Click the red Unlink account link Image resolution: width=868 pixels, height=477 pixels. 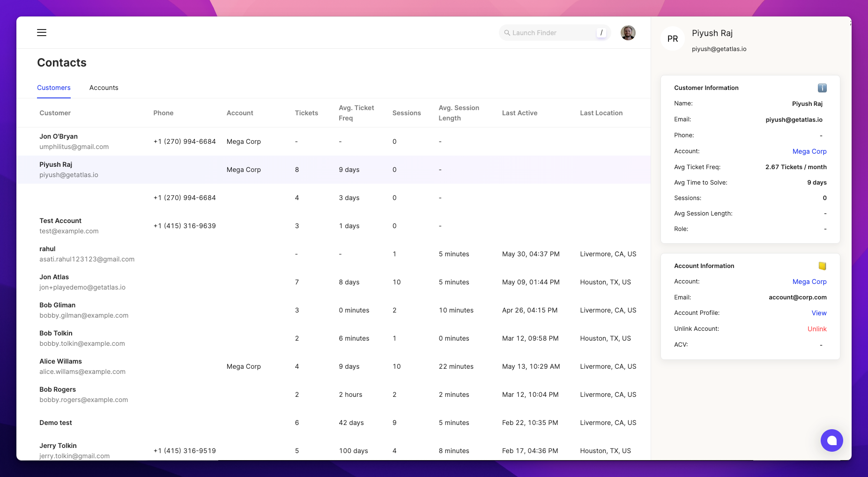tap(817, 329)
